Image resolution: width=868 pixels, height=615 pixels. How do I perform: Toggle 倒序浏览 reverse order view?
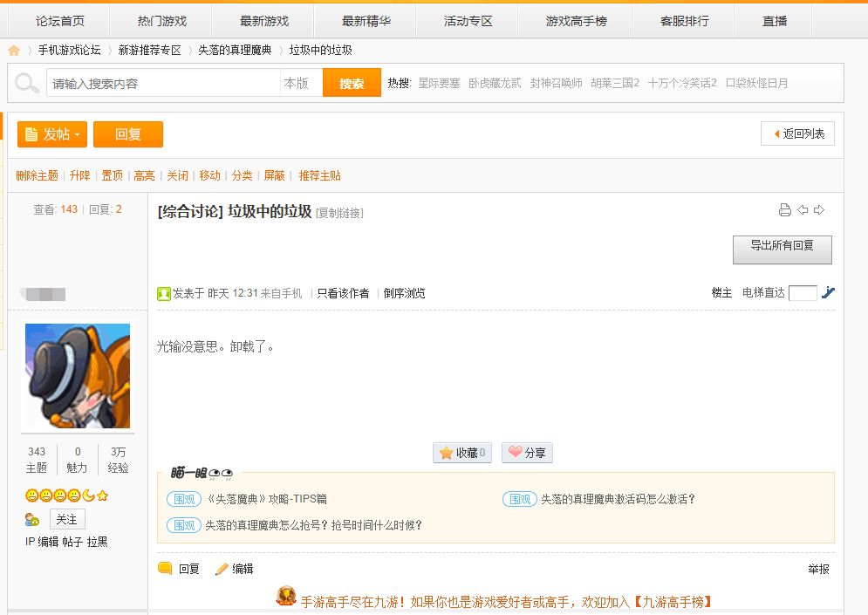point(404,293)
